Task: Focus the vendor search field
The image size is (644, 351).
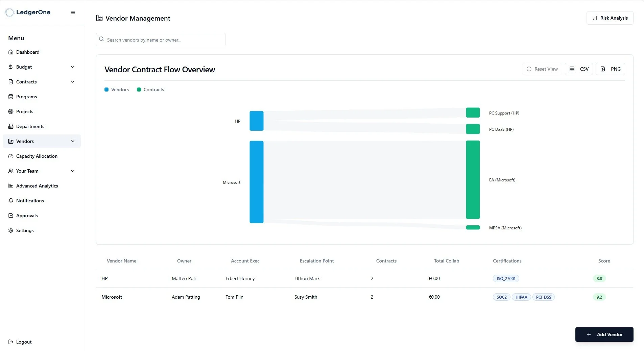Action: coord(161,40)
